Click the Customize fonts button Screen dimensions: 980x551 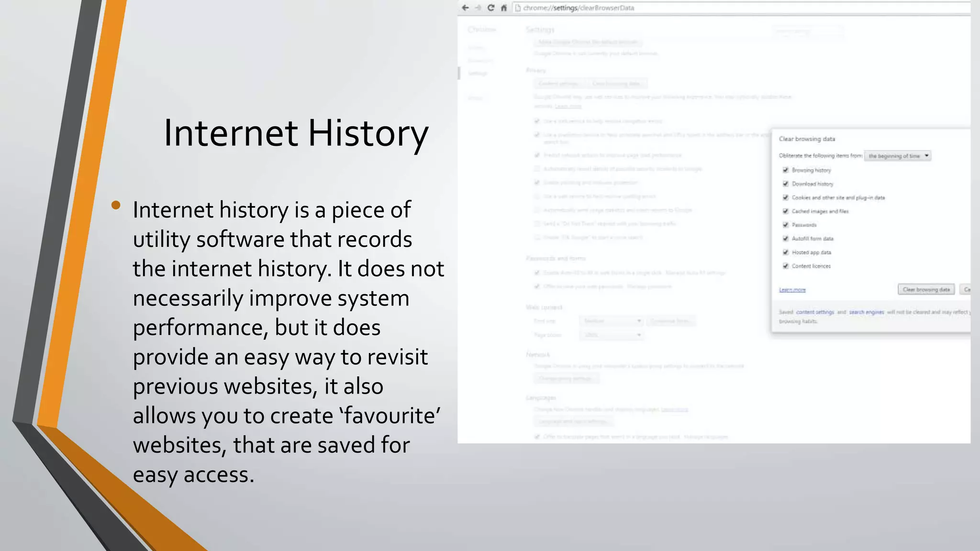(670, 321)
